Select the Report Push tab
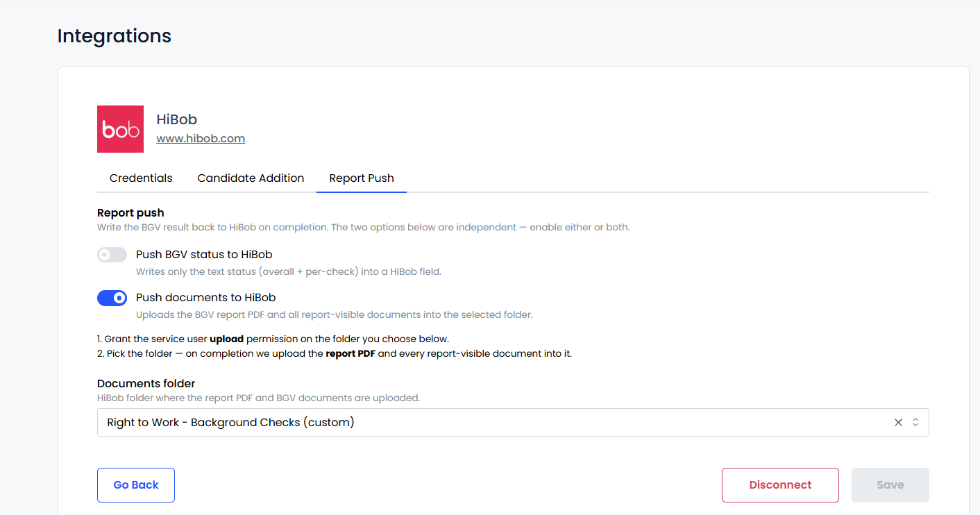The width and height of the screenshot is (980, 515). pyautogui.click(x=362, y=178)
